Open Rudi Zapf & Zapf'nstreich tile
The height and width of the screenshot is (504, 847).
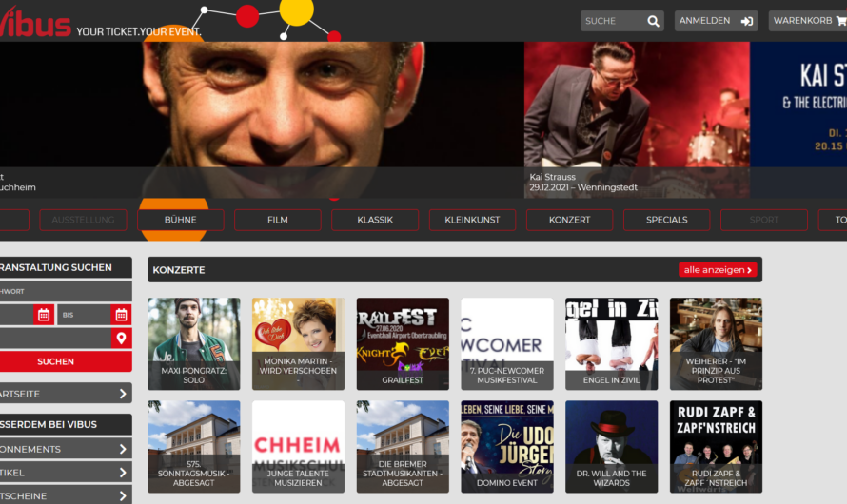716,446
